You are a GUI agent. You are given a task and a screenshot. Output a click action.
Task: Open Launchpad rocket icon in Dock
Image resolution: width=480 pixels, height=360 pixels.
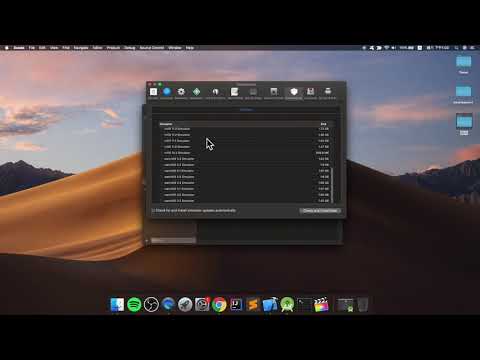pyautogui.click(x=185, y=304)
